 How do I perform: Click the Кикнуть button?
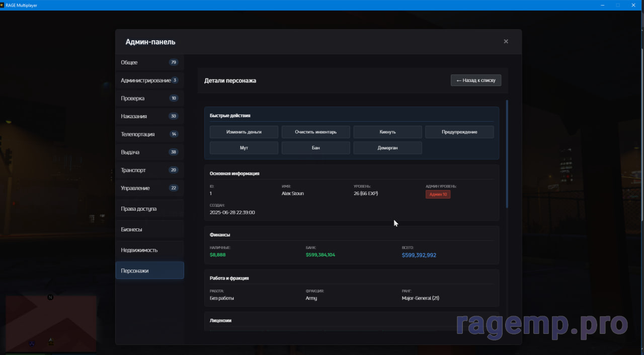(387, 132)
